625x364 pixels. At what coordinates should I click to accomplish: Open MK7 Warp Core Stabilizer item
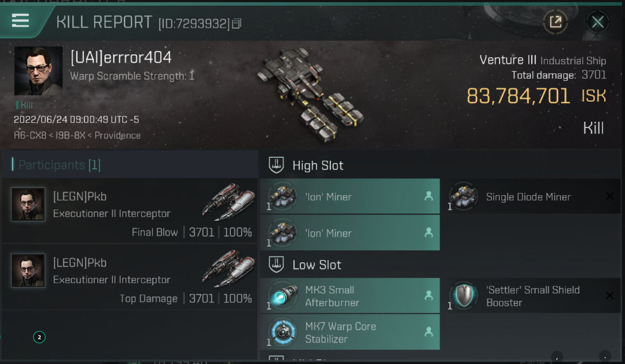pyautogui.click(x=350, y=332)
